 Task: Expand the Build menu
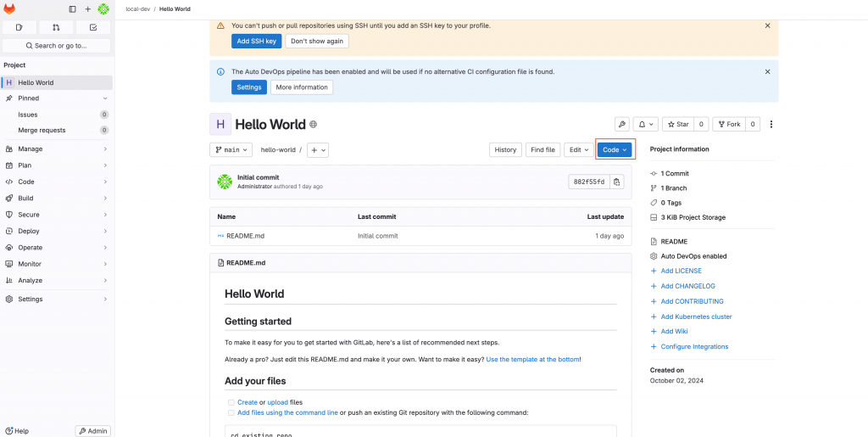coord(57,199)
